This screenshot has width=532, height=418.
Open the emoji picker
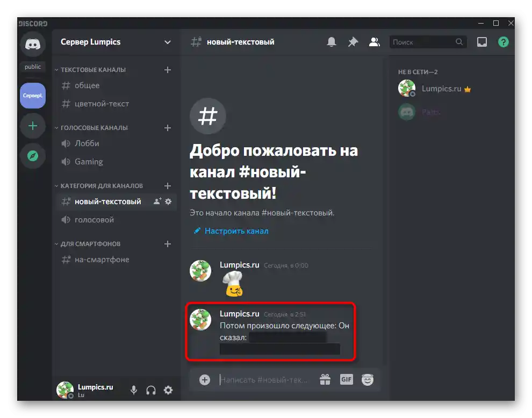[x=368, y=380]
